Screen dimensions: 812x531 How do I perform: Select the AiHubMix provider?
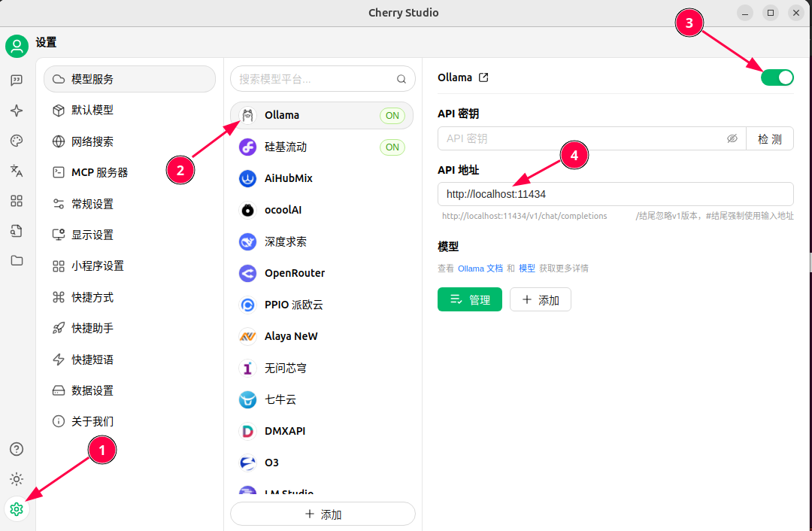[322, 178]
